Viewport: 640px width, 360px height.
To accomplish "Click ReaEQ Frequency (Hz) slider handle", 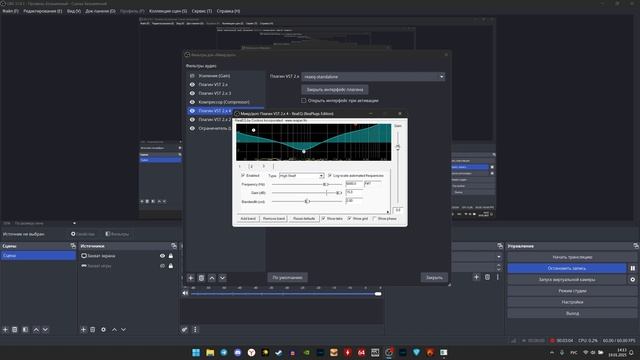I will 326,184.
